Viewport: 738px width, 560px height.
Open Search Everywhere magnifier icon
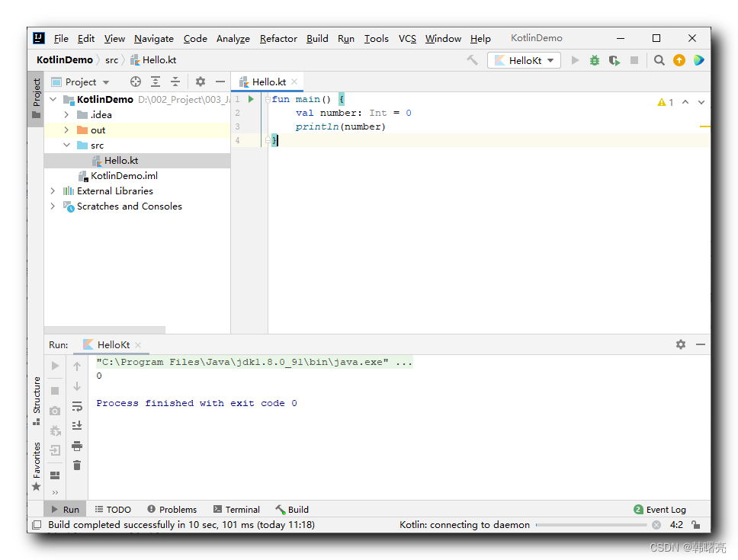[x=659, y=60]
